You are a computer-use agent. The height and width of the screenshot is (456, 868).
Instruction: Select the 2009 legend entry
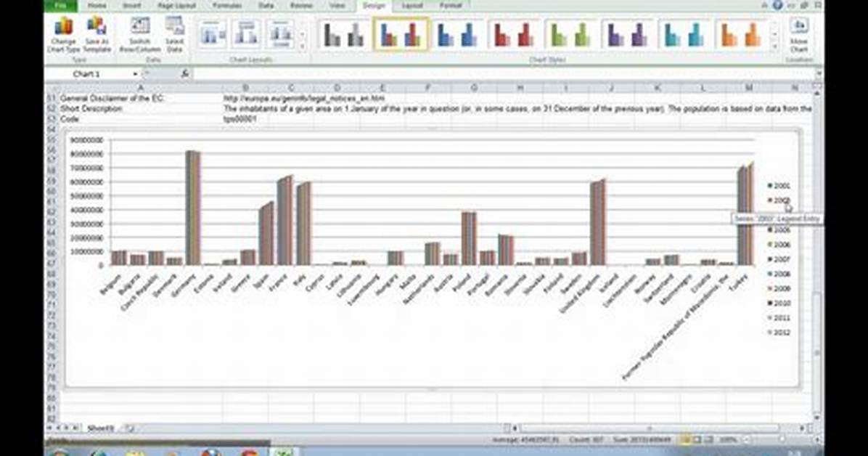click(x=778, y=289)
